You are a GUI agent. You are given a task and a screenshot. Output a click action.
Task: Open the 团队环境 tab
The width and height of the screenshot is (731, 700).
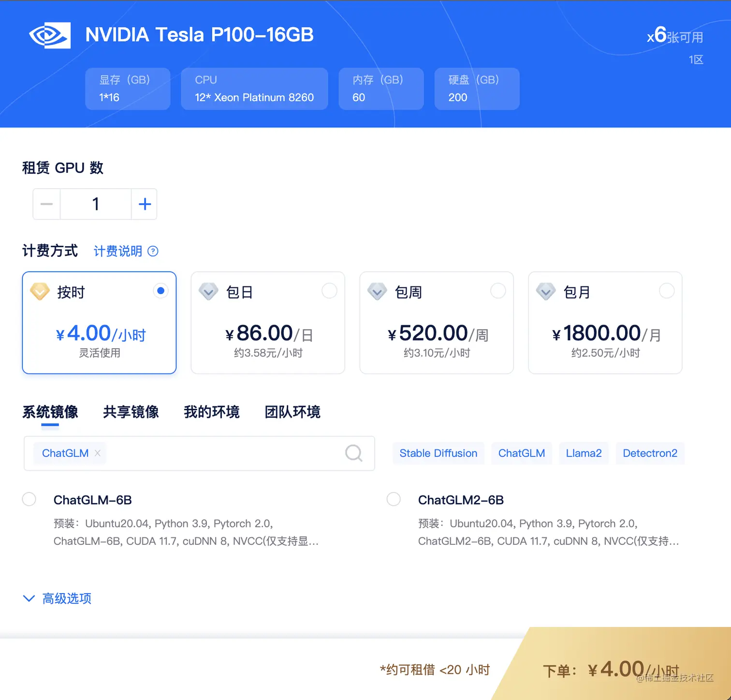click(x=292, y=412)
